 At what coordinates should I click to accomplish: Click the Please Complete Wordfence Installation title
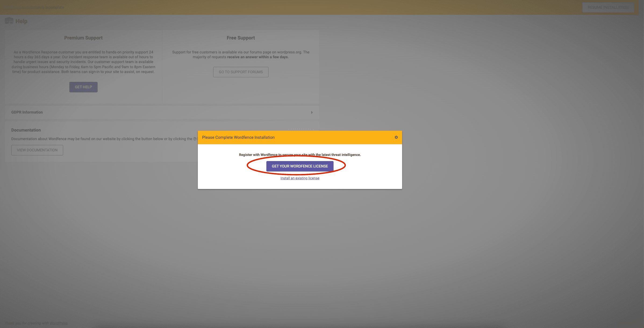[238, 137]
